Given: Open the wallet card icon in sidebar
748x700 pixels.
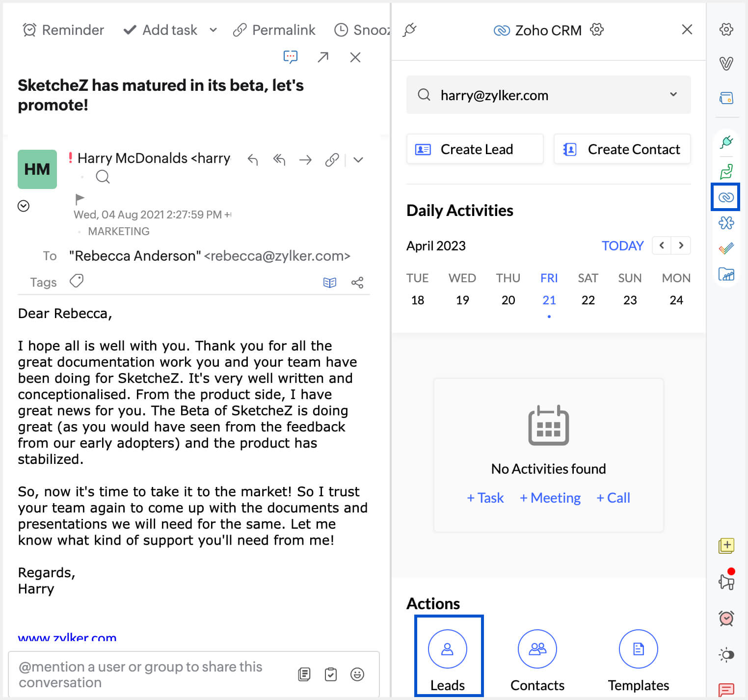Looking at the screenshot, I should point(726,98).
